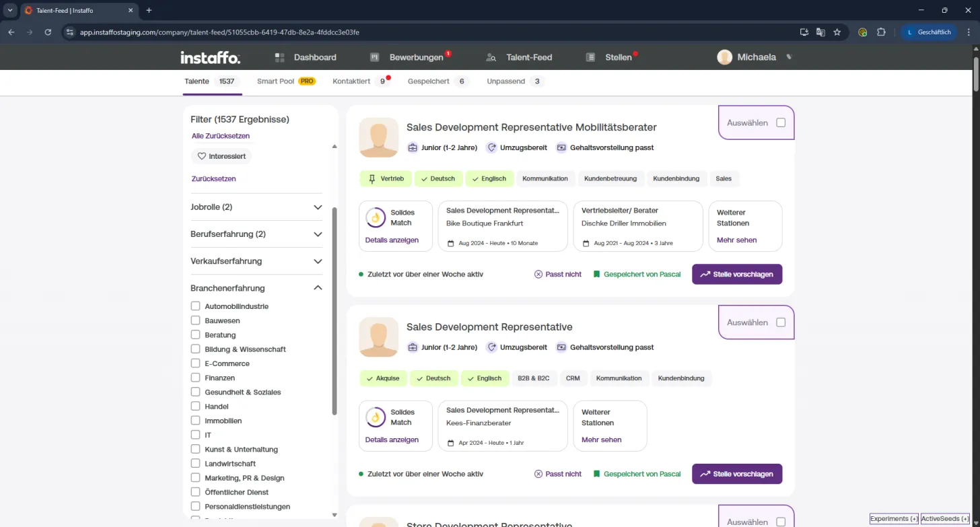Expand the Jobrolle (2) filter
Screen dimensions: 980x527
coord(257,207)
